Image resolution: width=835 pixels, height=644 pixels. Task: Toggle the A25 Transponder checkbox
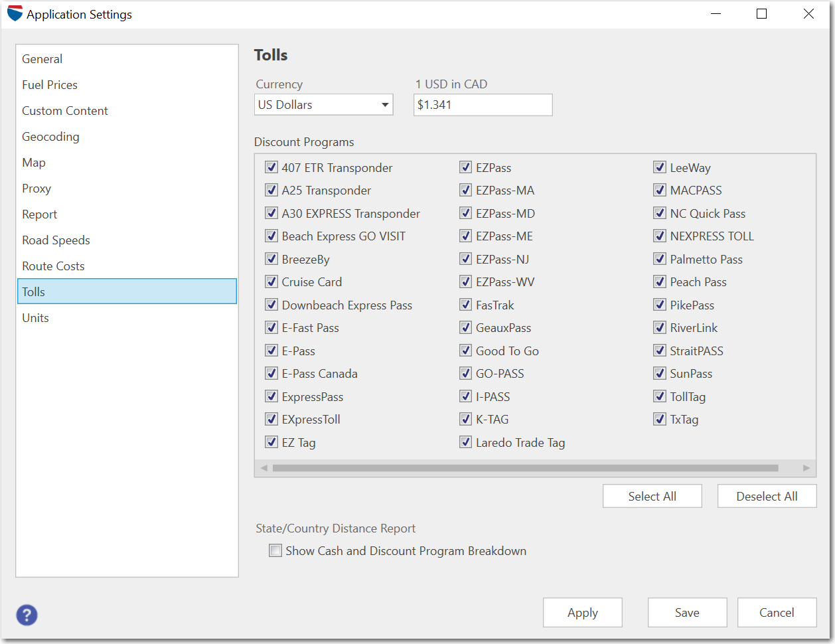tap(271, 191)
